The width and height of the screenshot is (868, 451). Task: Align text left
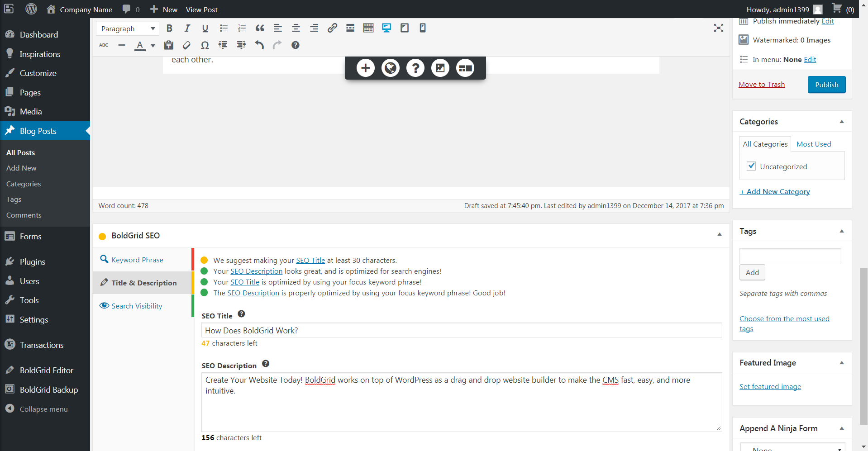[278, 28]
